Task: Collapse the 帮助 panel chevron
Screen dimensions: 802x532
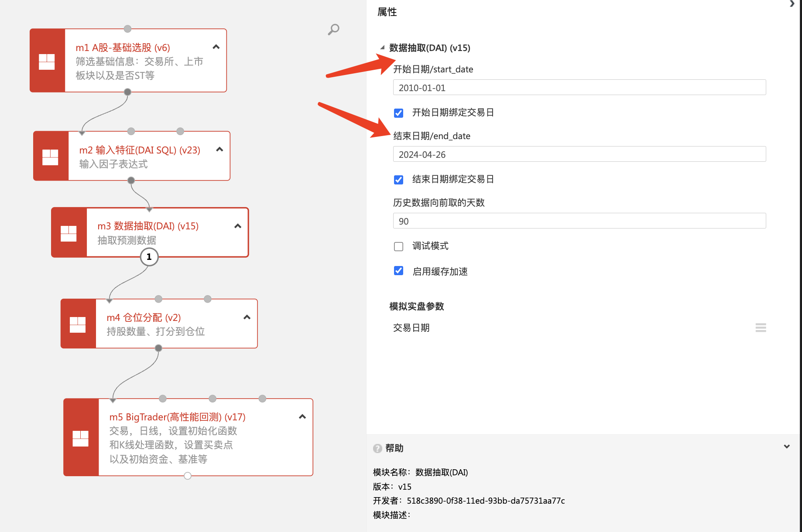Action: [x=787, y=447]
